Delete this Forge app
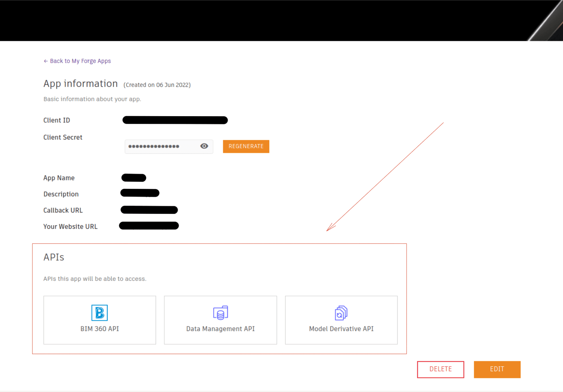The width and height of the screenshot is (563, 392). point(441,369)
